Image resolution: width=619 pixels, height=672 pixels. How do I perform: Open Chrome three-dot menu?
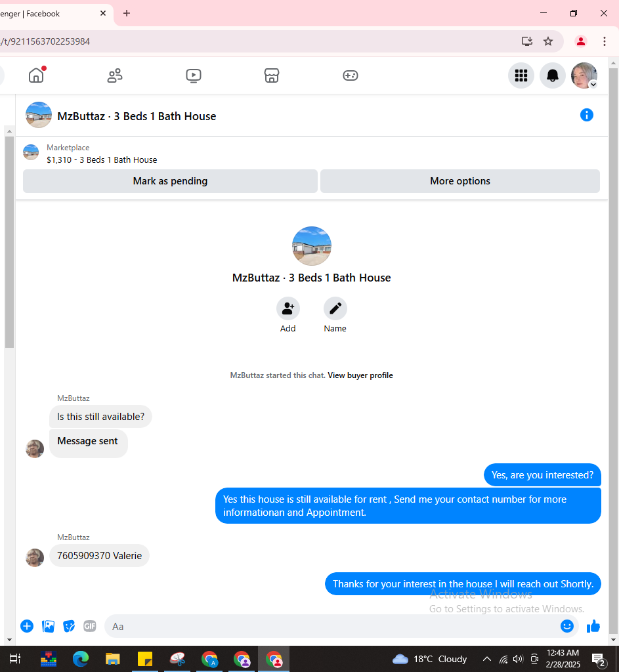coord(604,41)
